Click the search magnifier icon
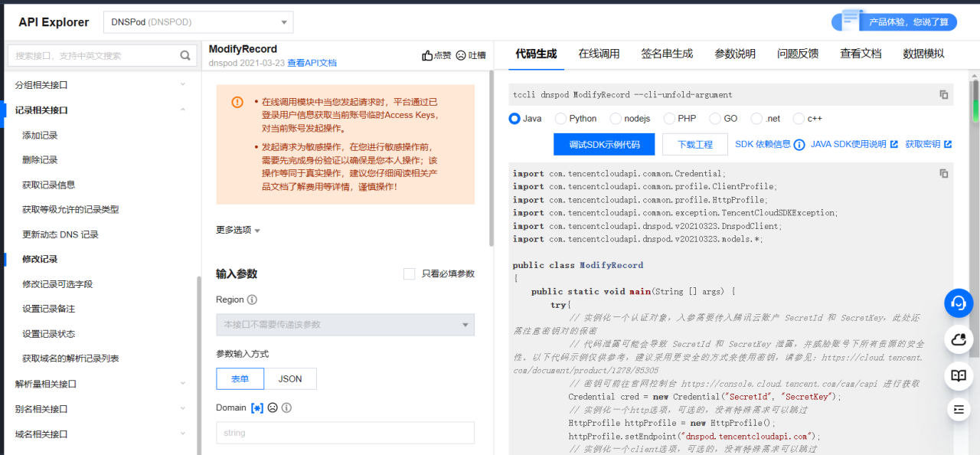980x455 pixels. (x=185, y=55)
